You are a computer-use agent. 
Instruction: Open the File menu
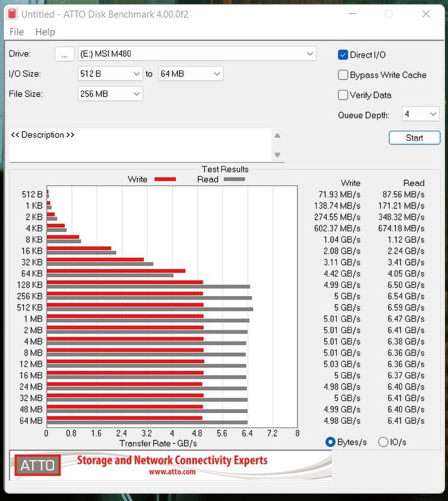pyautogui.click(x=16, y=32)
